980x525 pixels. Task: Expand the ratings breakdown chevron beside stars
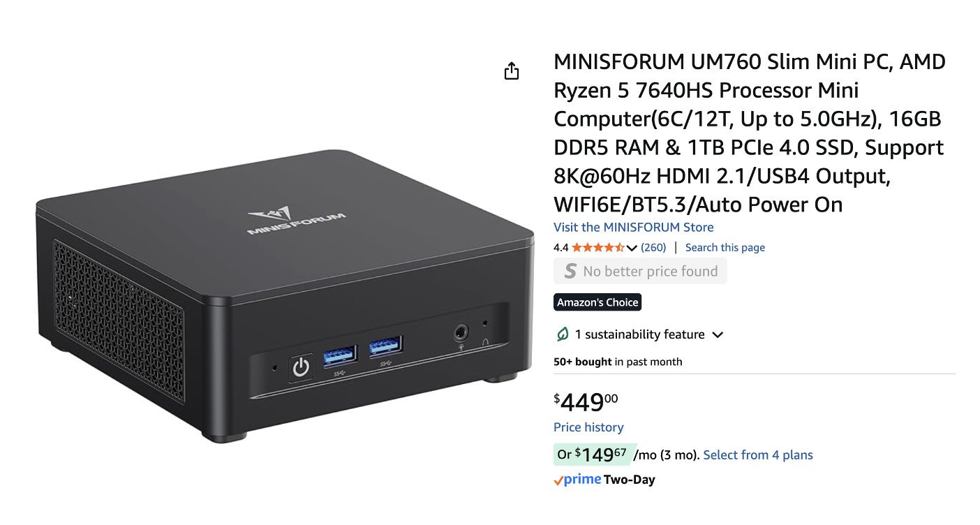point(632,248)
